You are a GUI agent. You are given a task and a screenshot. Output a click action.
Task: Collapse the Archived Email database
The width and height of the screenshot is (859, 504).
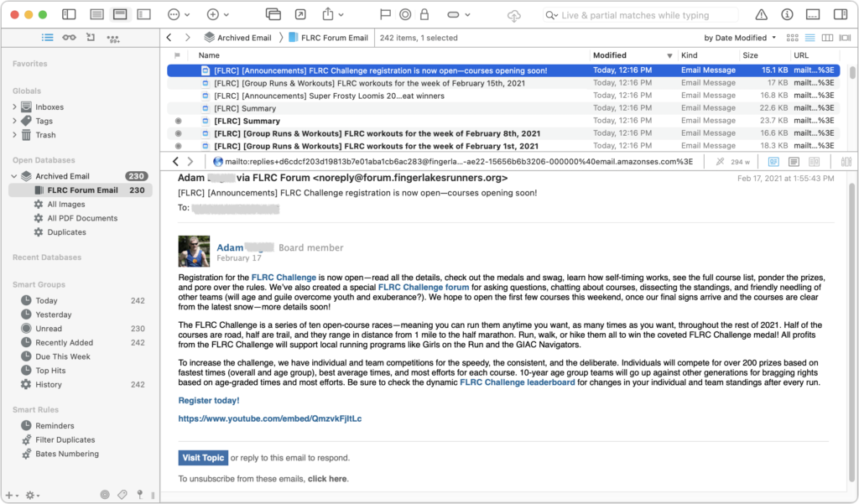coord(15,176)
